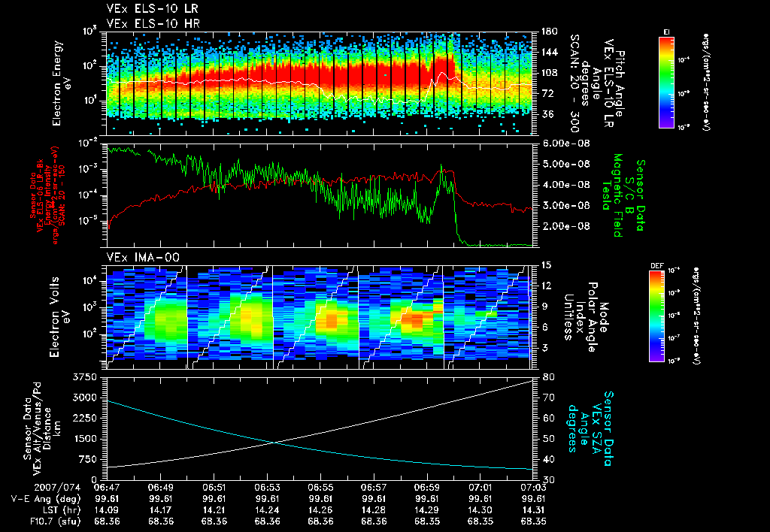Screen dimensions: 770x532
Task: Click the 3.00e-08 magnetic field tick
Action: pyautogui.click(x=565, y=205)
